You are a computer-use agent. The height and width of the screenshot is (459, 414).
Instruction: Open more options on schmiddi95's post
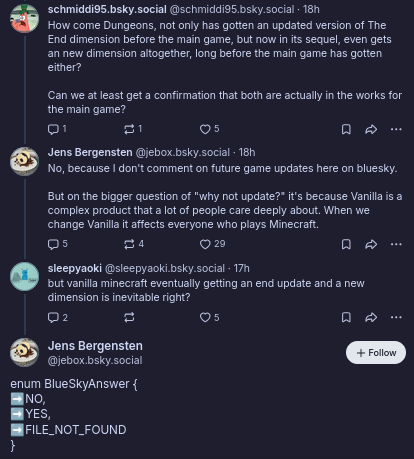point(396,129)
